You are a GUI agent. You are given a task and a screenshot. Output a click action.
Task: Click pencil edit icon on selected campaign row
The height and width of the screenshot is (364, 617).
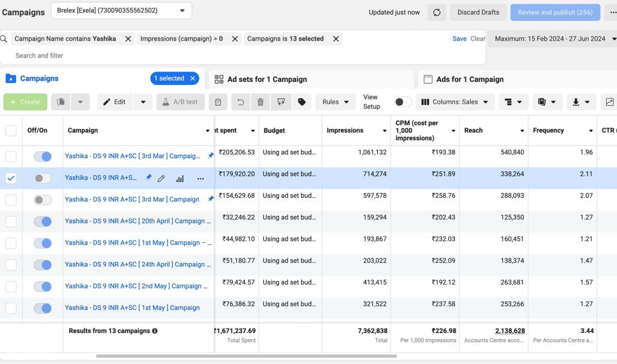coord(161,178)
